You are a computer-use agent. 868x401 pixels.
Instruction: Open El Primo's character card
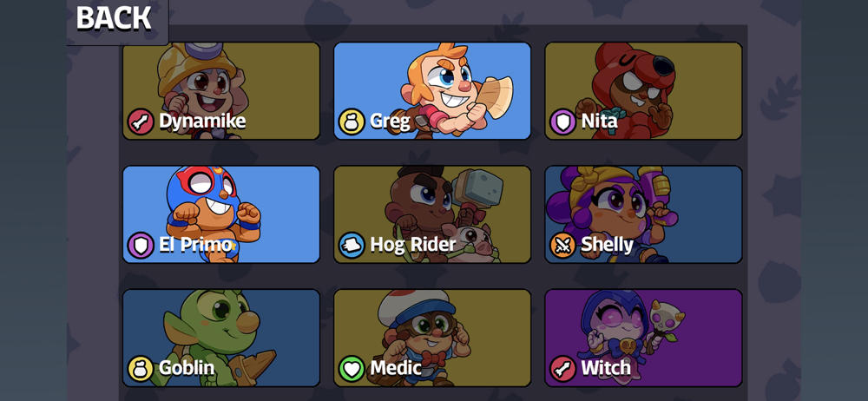221,214
